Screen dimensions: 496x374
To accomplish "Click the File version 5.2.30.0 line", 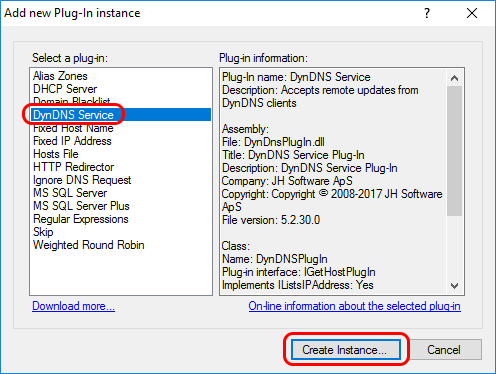I will tap(271, 220).
